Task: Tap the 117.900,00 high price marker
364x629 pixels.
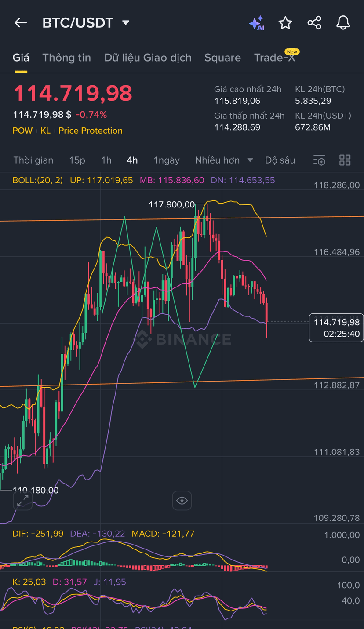Action: (x=171, y=204)
